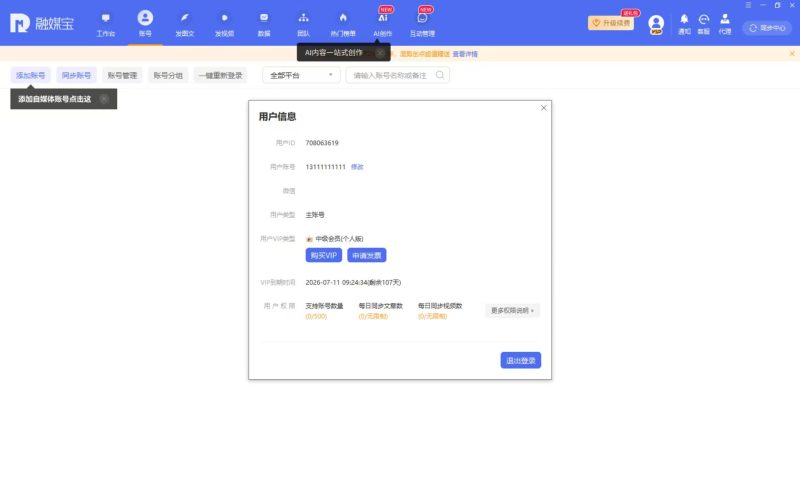
Task: Open the 互动管理 interaction management icon
Action: 422,24
